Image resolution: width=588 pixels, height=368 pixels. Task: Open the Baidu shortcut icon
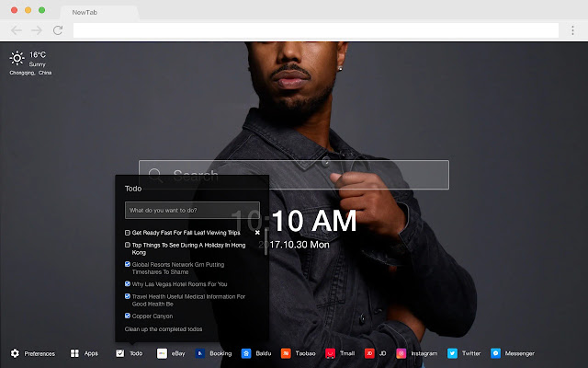click(246, 353)
